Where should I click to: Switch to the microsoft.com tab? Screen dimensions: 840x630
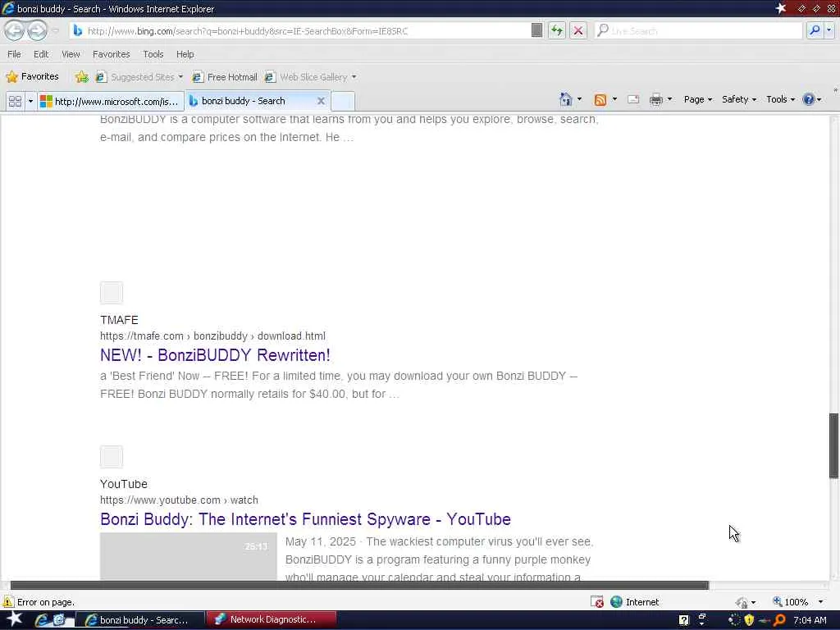point(111,101)
